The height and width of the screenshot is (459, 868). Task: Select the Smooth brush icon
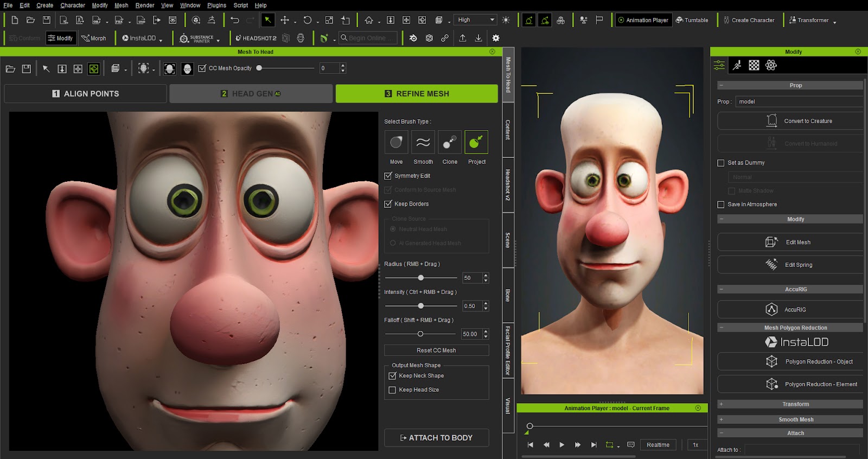coord(423,142)
